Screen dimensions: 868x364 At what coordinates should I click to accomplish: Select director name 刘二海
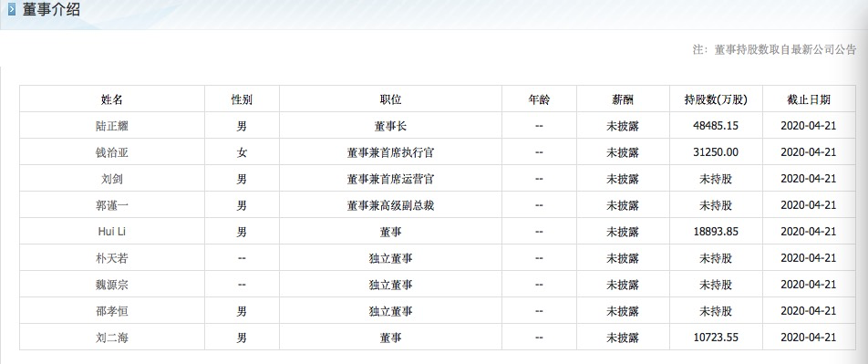pos(112,338)
